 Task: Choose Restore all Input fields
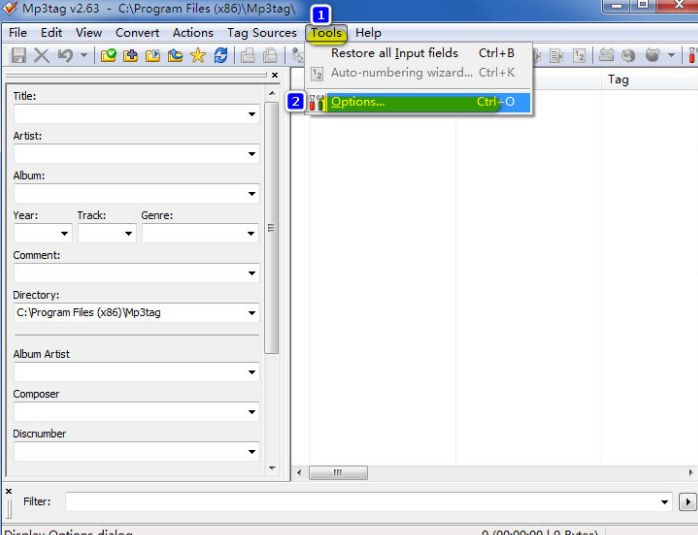[419, 53]
